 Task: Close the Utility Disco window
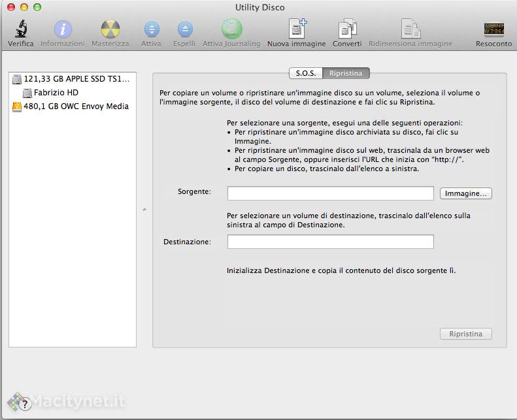pyautogui.click(x=11, y=7)
